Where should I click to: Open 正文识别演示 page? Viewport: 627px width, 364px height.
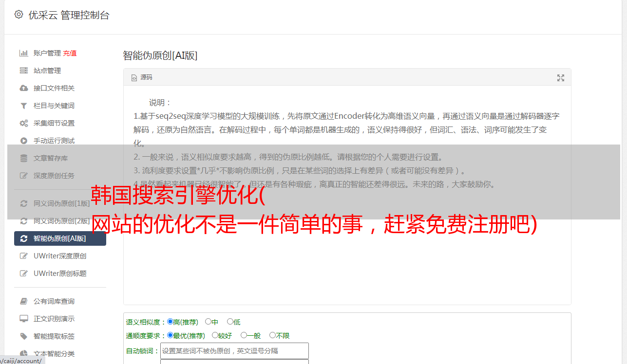pos(54,319)
